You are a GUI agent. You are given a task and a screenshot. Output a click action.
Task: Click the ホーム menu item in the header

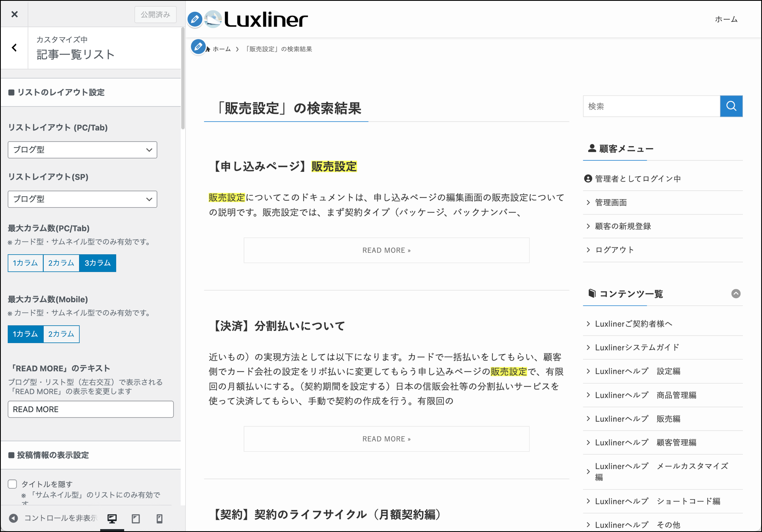coord(726,19)
